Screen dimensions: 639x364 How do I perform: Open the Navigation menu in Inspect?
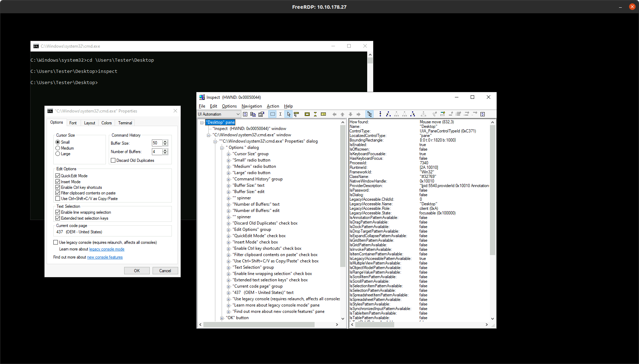252,106
